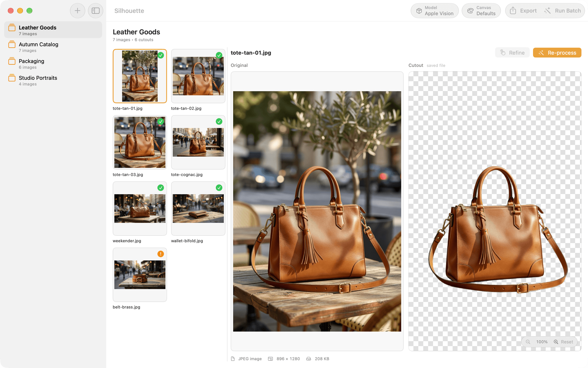Click the JPEG image file type icon

233,359
